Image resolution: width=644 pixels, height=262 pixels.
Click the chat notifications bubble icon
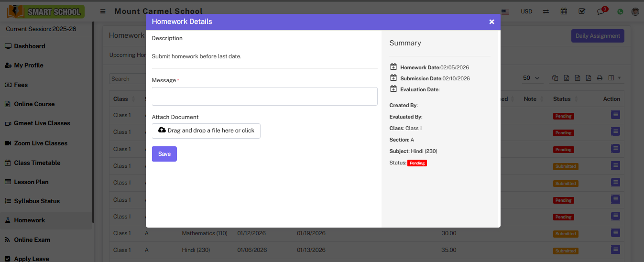coord(601,11)
